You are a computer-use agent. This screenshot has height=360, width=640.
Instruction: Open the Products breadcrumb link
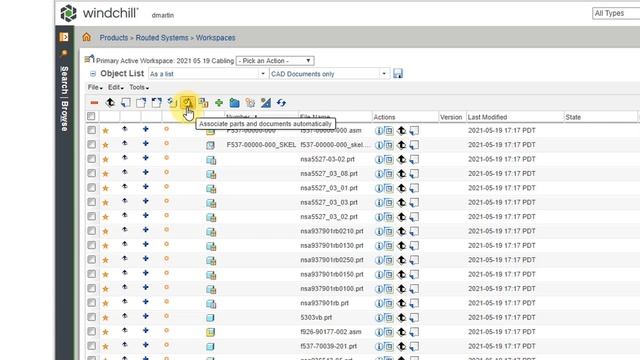click(x=114, y=38)
